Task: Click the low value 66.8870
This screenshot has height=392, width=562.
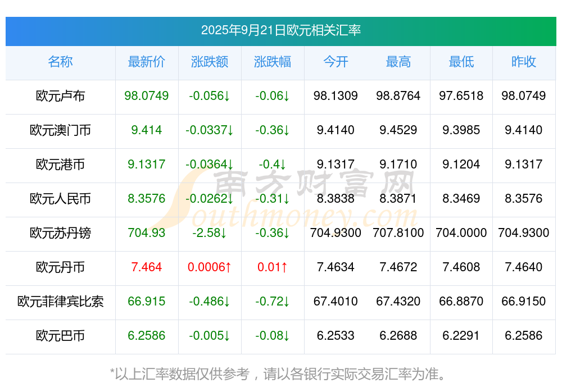Action: pos(461,302)
